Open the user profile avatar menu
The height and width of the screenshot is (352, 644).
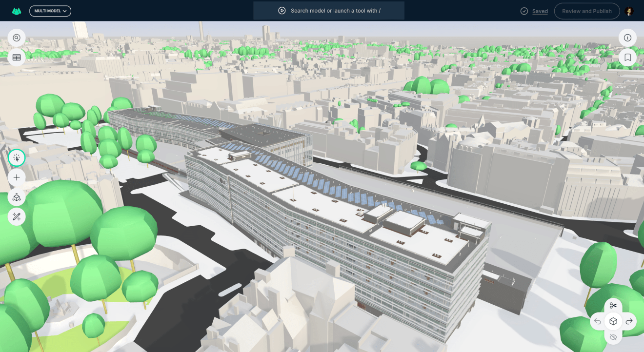click(629, 11)
